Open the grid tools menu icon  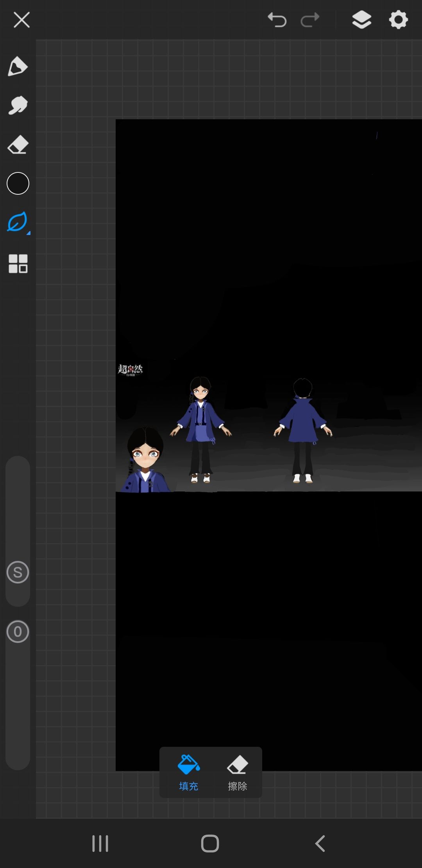(x=18, y=264)
